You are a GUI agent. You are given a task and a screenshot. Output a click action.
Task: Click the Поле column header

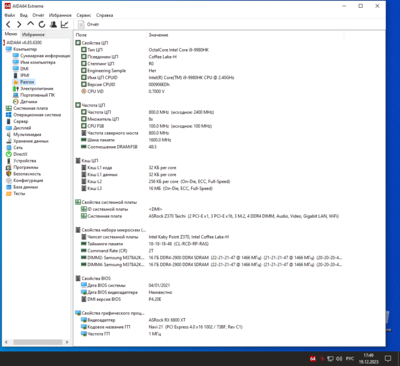(x=81, y=35)
